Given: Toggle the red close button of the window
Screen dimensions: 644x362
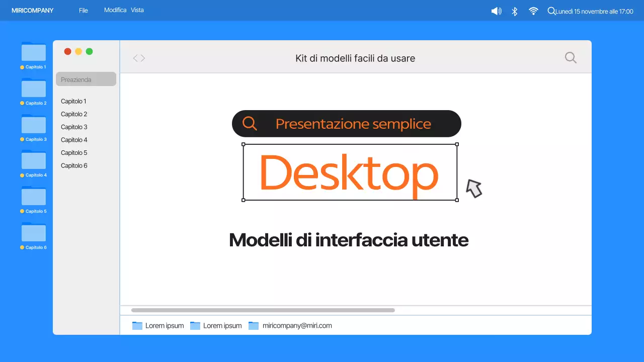Looking at the screenshot, I should (67, 51).
